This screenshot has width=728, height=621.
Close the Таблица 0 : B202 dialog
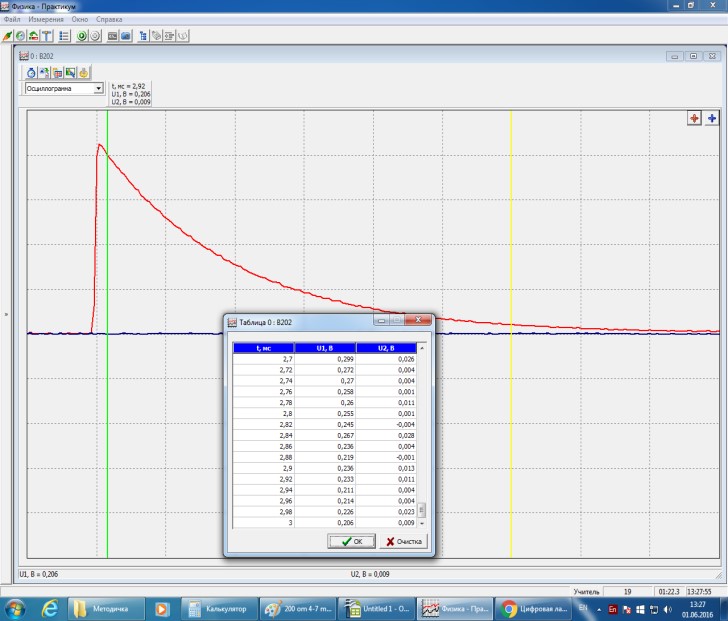tap(418, 320)
